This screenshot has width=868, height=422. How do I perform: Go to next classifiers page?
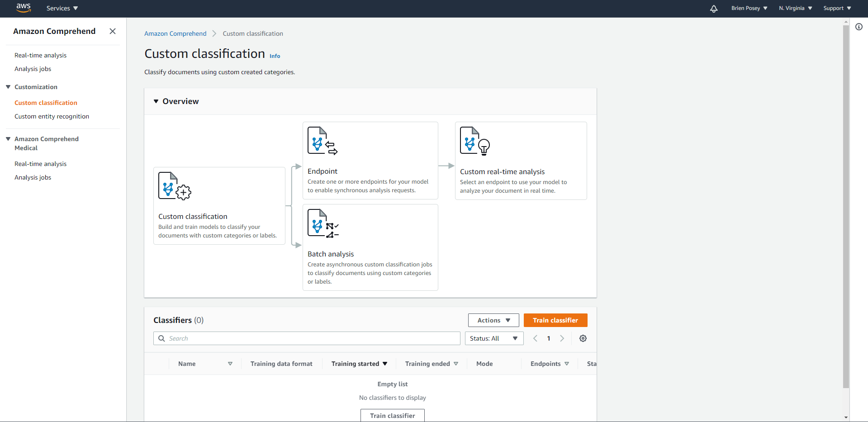tap(562, 338)
